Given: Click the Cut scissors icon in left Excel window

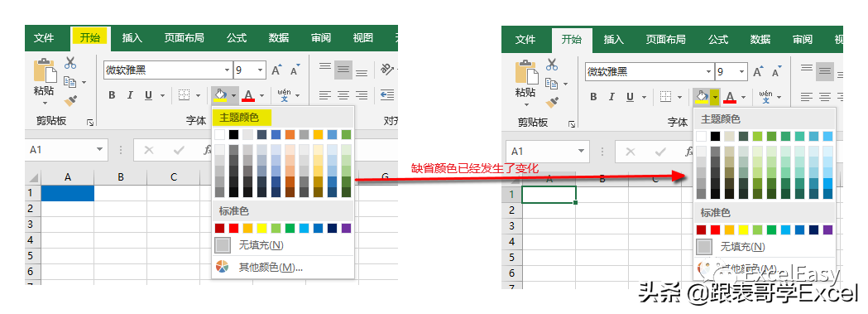Looking at the screenshot, I should point(70,63).
